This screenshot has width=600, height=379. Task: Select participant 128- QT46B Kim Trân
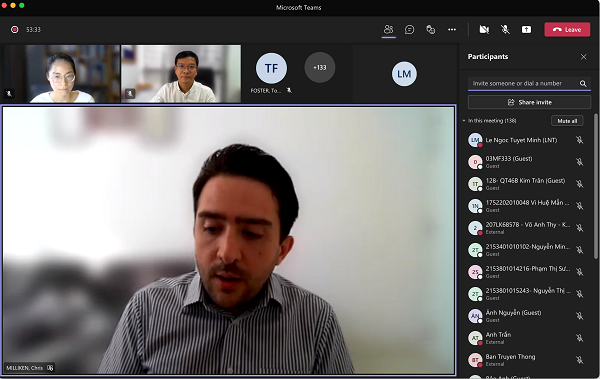526,184
